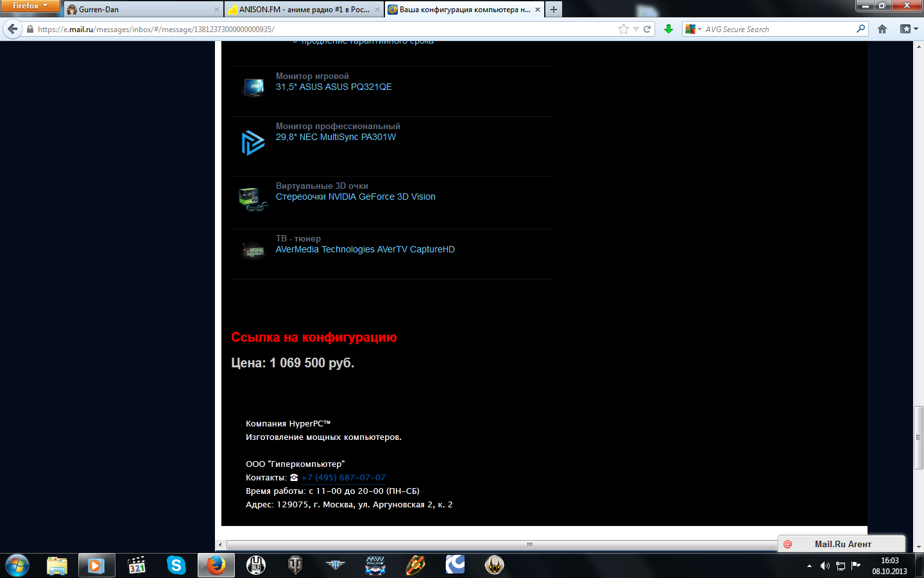Click the Виртуальные 3D очки heading

pos(322,186)
